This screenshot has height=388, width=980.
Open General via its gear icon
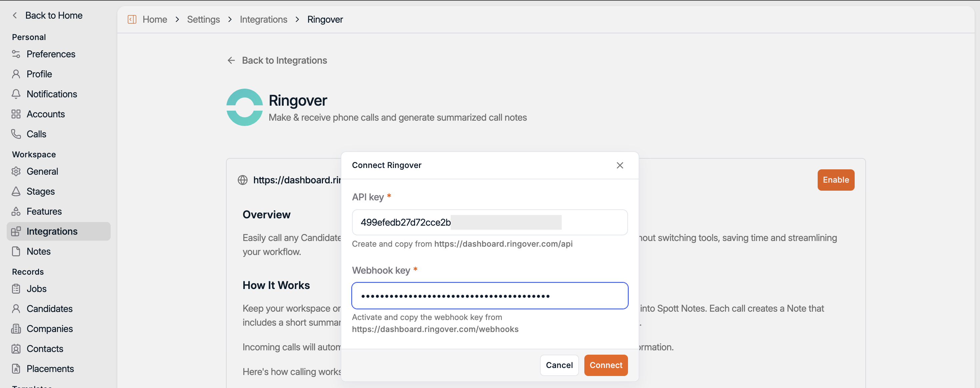pos(16,172)
